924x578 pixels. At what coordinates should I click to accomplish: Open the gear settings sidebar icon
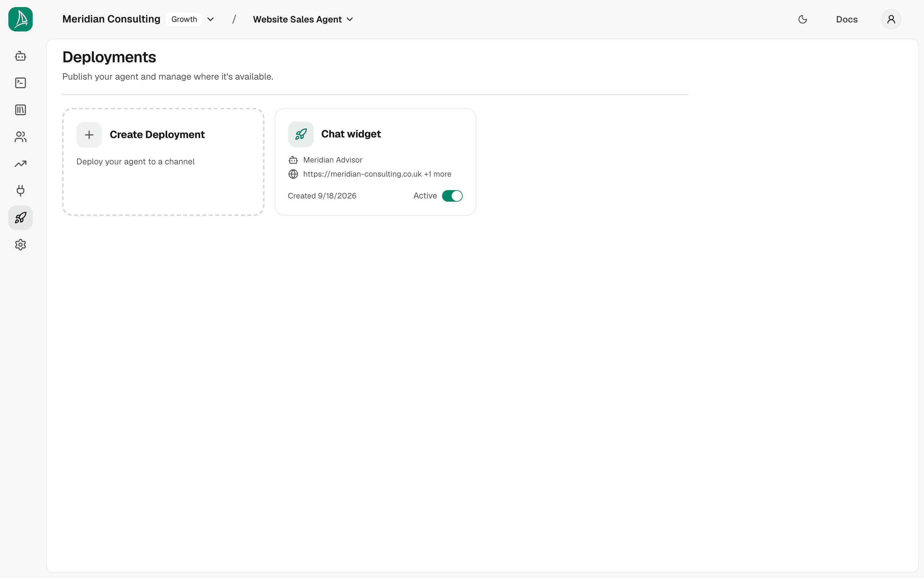tap(21, 245)
